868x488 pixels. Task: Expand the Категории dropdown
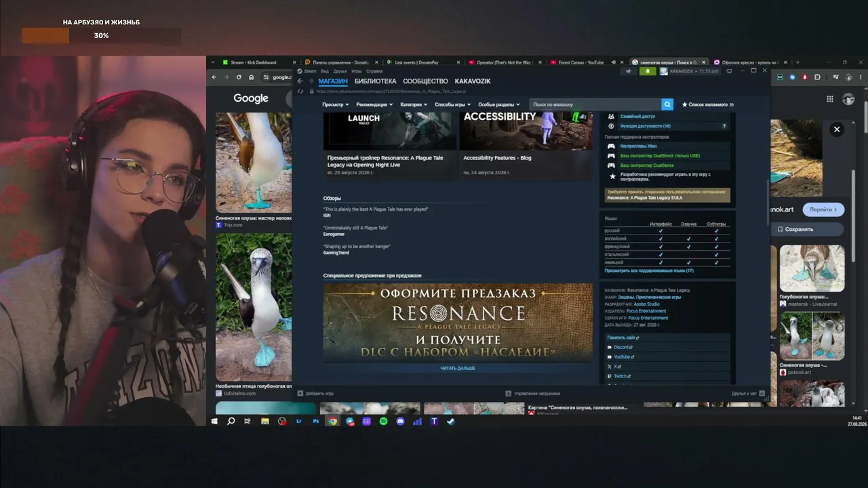pos(414,104)
